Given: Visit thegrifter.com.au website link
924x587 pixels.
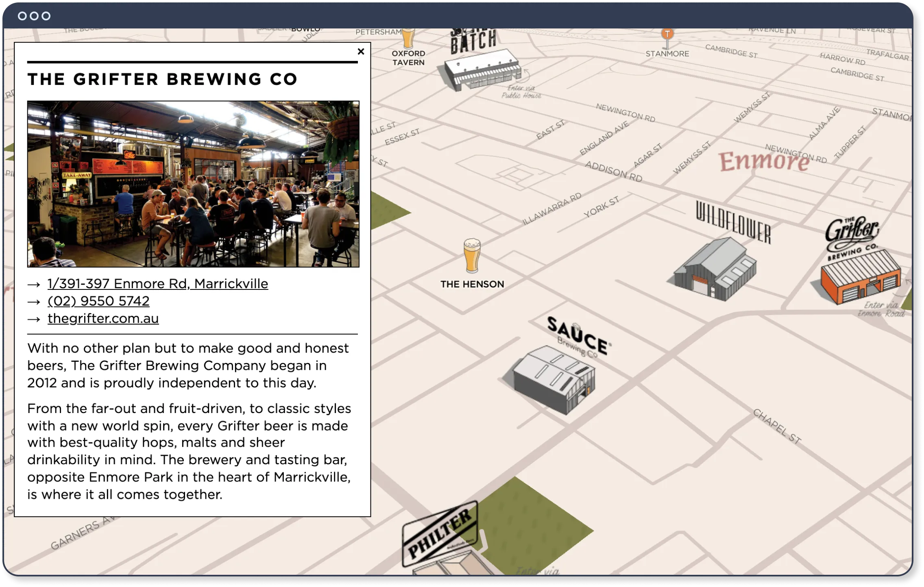Looking at the screenshot, I should tap(103, 318).
